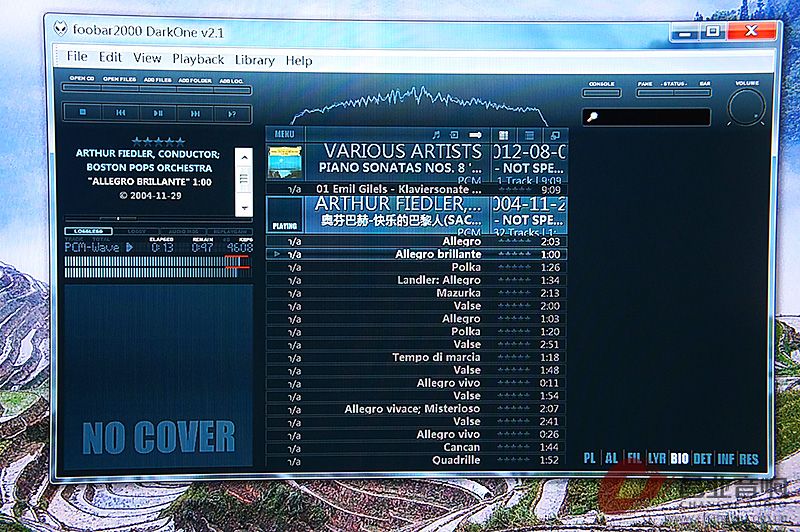Toggle play/pause playback
The width and height of the screenshot is (800, 532).
(x=158, y=113)
